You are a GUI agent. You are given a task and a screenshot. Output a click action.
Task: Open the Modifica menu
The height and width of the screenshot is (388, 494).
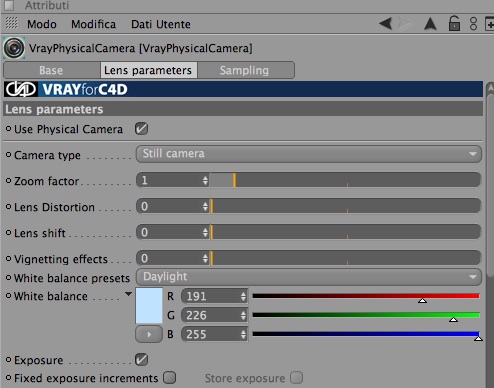pos(93,24)
